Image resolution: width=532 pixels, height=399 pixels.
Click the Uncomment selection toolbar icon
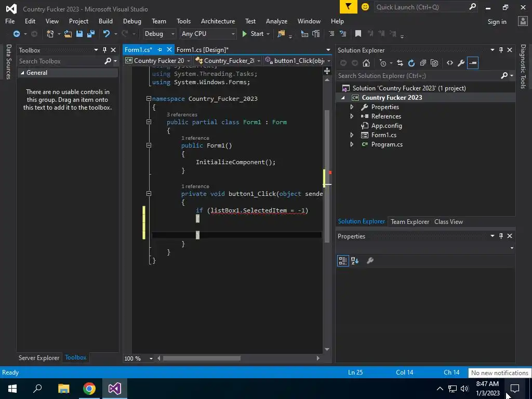(x=343, y=34)
